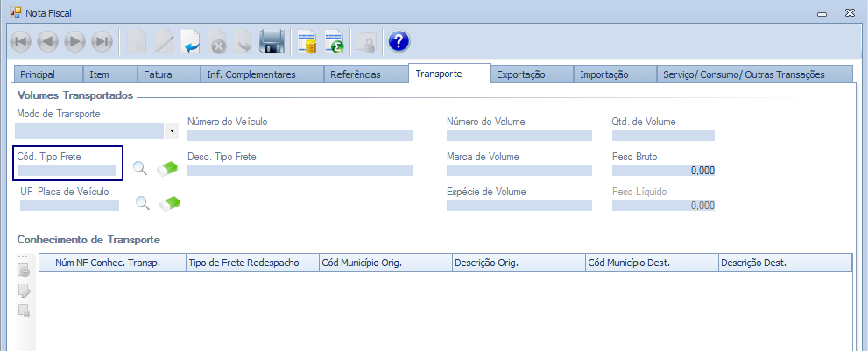The image size is (868, 351).
Task: Search UF Placa de Veículo with magnifier
Action: point(143,204)
